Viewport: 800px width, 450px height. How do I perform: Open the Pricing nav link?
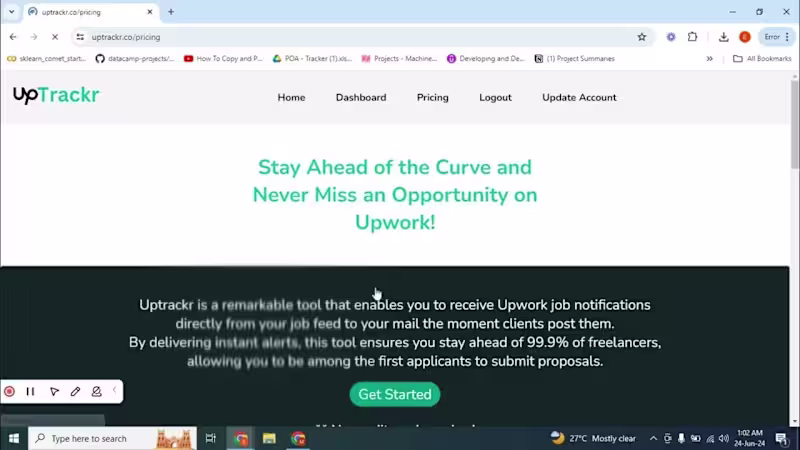point(433,97)
